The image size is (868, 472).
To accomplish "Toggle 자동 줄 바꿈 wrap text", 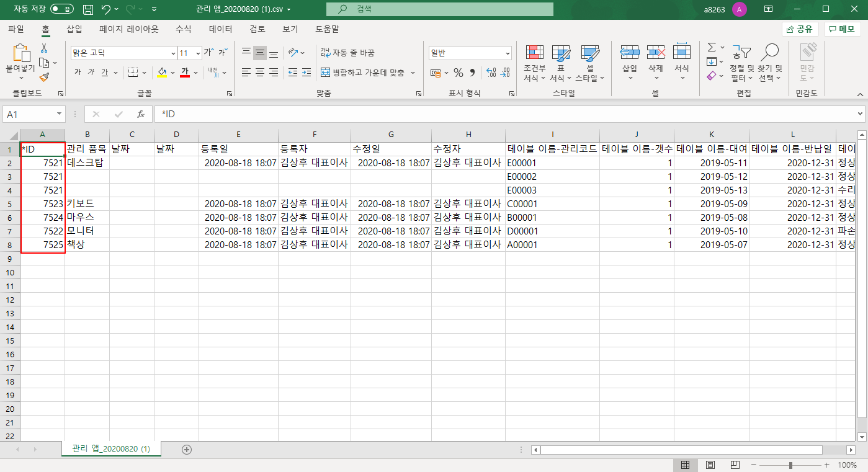I will tap(347, 53).
